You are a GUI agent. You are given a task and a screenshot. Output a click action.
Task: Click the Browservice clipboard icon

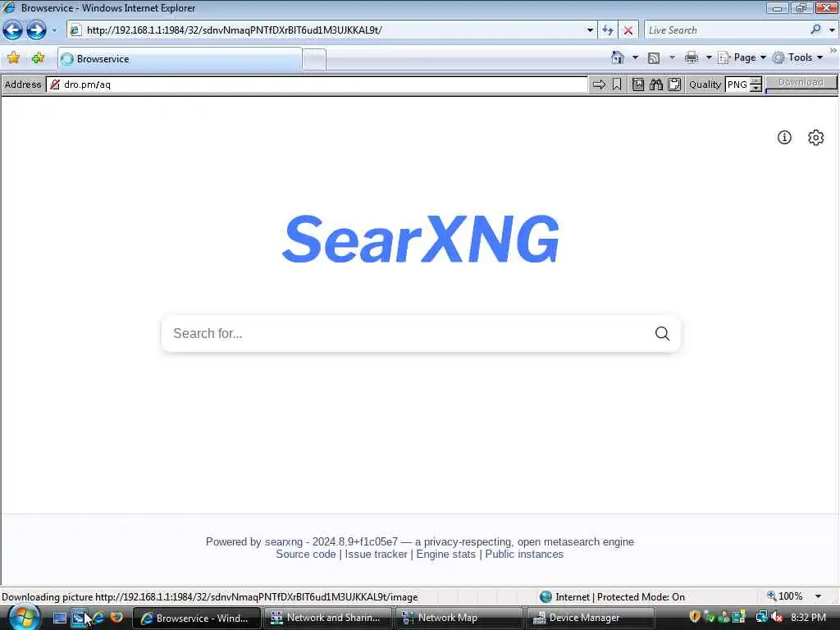[x=674, y=84]
